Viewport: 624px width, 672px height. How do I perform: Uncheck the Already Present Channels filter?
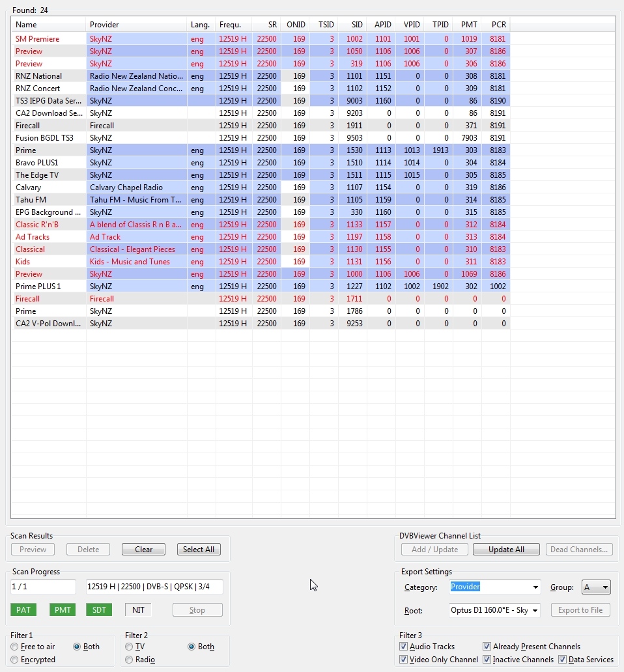point(487,647)
